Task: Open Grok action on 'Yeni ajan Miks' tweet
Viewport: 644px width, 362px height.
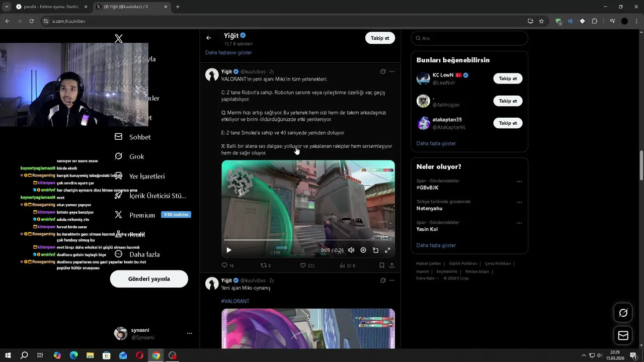Action: pos(383,281)
